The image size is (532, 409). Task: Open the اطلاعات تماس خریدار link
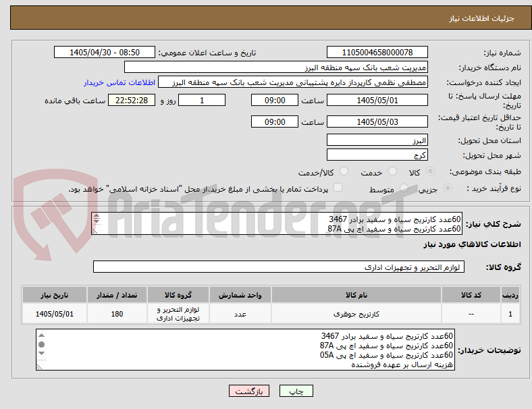tap(119, 82)
